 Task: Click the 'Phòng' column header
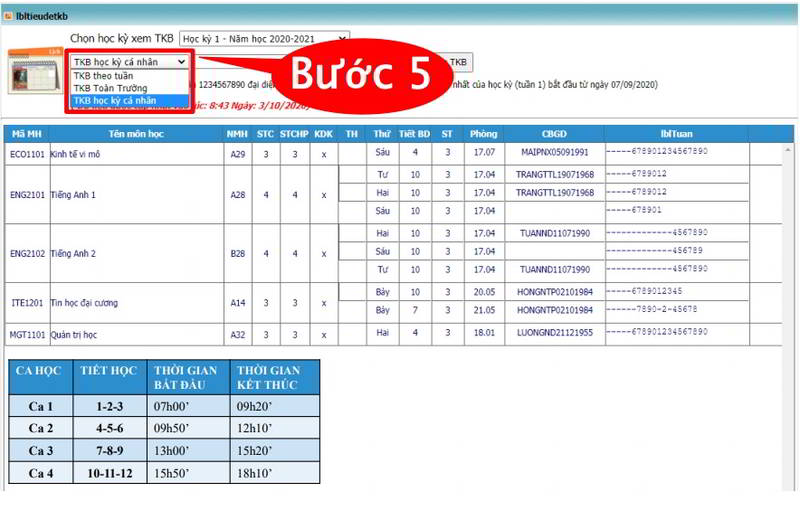pyautogui.click(x=484, y=133)
